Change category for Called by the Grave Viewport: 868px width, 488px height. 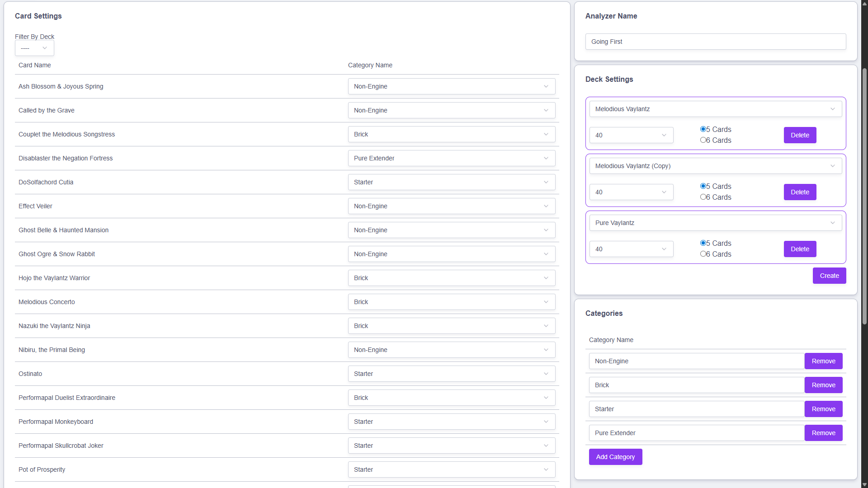pos(452,110)
